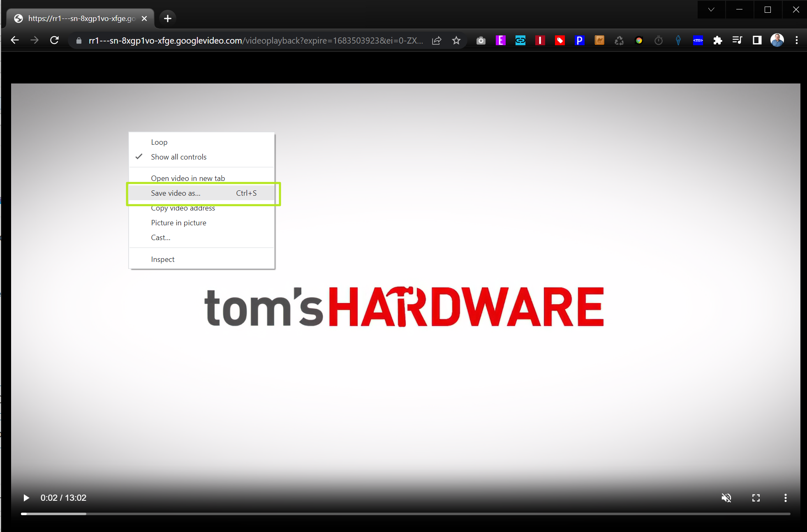Click the play button to resume video
This screenshot has height=532, width=807.
pos(26,497)
